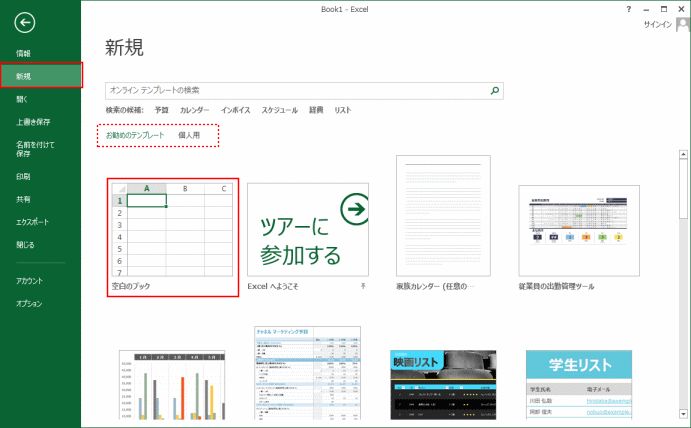Open the 印刷 menu item
This screenshot has width=691, height=428.
pos(23,176)
